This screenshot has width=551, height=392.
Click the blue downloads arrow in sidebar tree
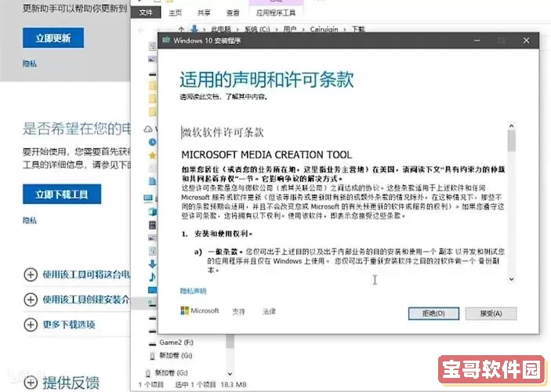click(x=153, y=263)
